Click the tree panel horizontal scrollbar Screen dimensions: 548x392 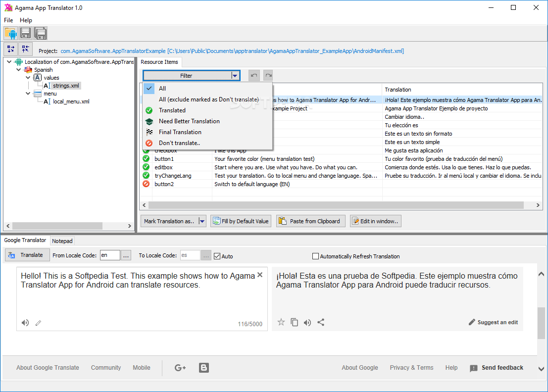[x=57, y=226]
